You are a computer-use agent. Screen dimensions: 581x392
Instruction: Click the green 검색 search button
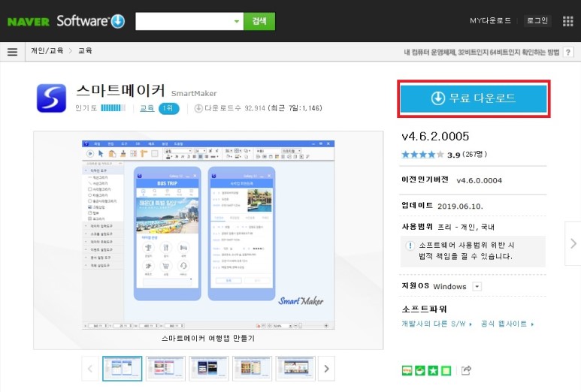pyautogui.click(x=259, y=21)
